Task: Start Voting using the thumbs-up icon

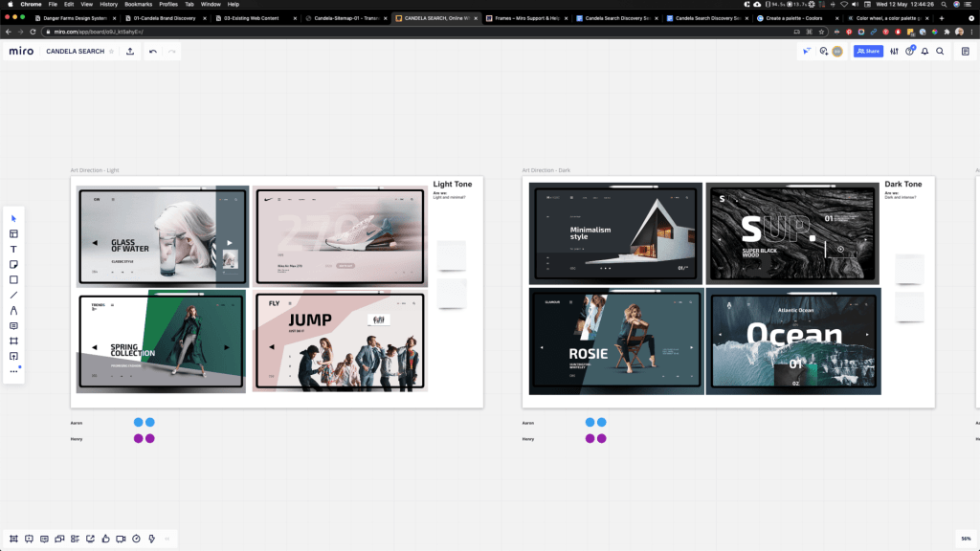Action: coord(105,539)
